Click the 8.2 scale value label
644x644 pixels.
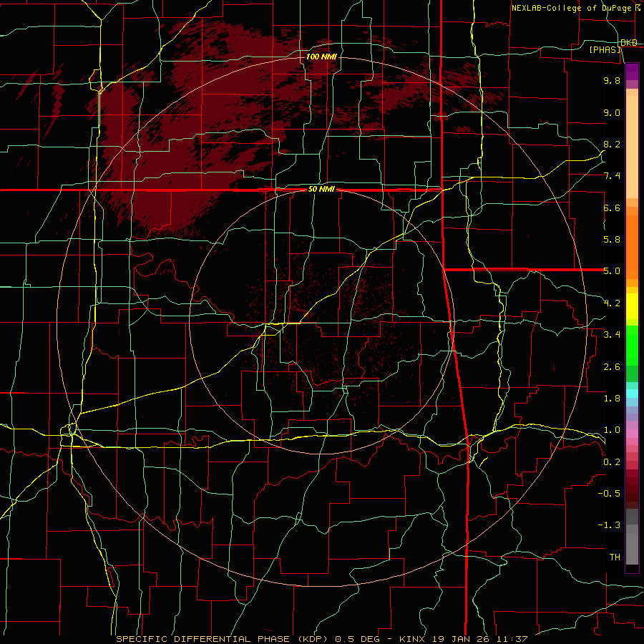pyautogui.click(x=612, y=144)
